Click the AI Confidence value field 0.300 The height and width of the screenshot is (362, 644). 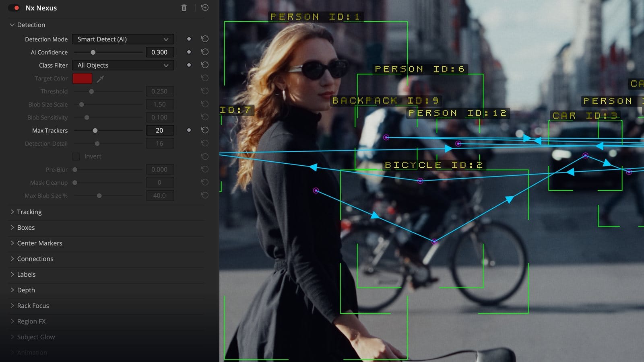[x=160, y=52]
